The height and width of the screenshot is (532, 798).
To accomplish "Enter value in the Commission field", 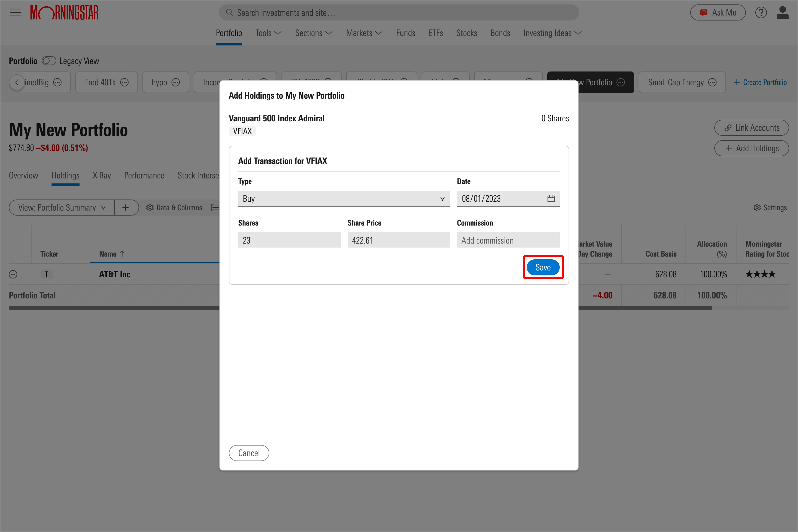I will click(x=508, y=240).
